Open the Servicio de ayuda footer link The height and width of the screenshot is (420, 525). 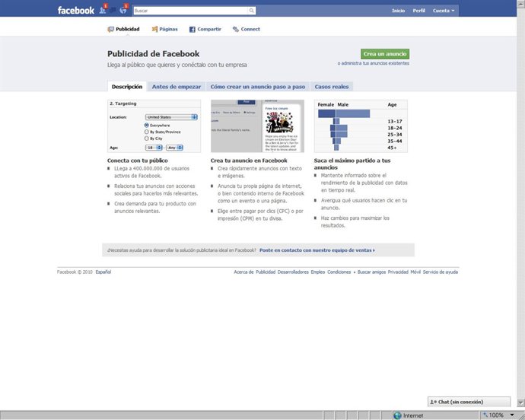[x=441, y=272]
